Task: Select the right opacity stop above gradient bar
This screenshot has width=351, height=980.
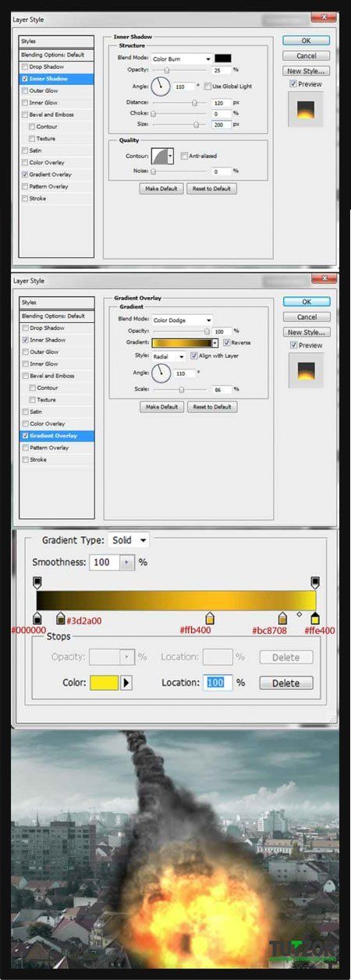Action: (315, 582)
